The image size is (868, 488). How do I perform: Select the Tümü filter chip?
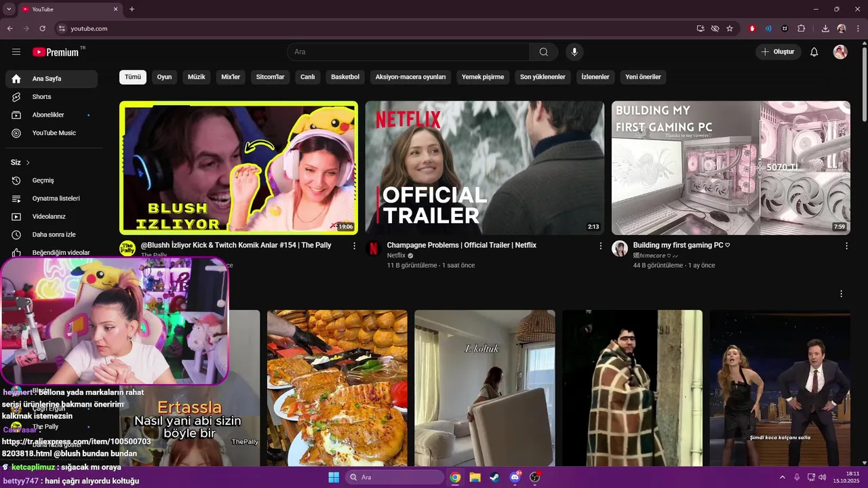[133, 77]
